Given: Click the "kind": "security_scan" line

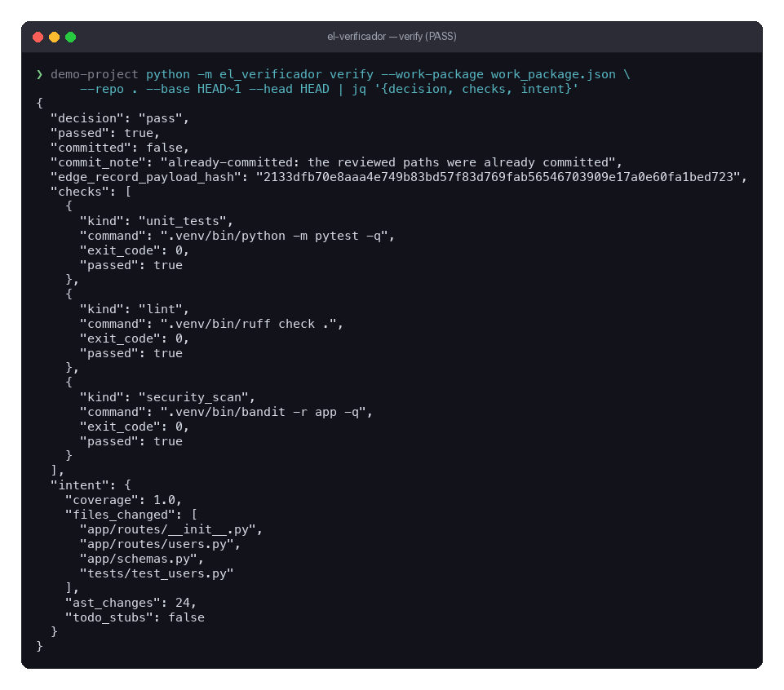Looking at the screenshot, I should pyautogui.click(x=167, y=397).
